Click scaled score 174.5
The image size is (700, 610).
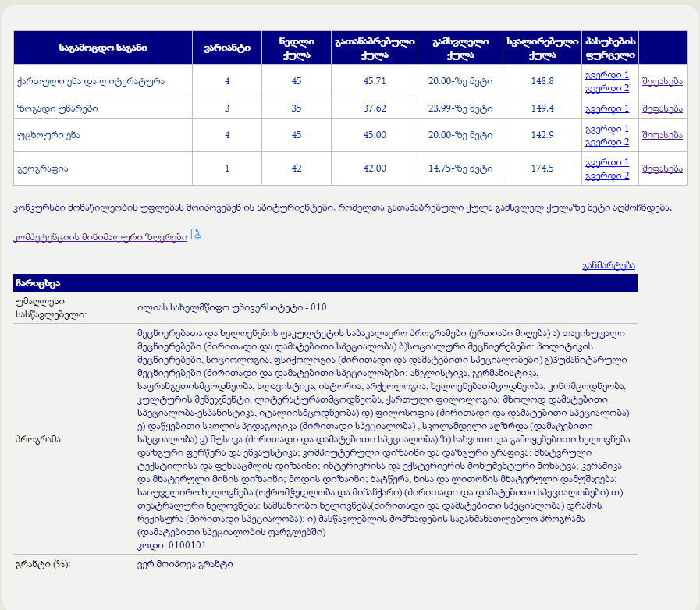tap(542, 168)
